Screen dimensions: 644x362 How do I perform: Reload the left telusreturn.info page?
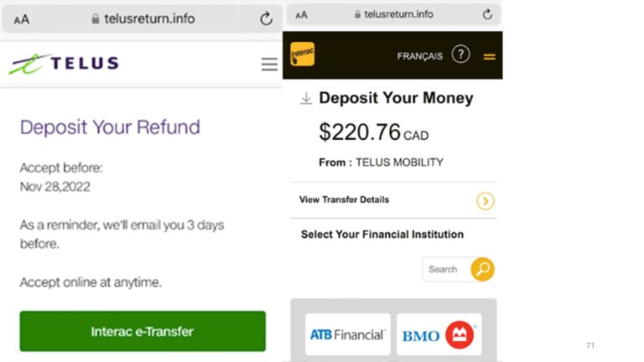pos(266,18)
